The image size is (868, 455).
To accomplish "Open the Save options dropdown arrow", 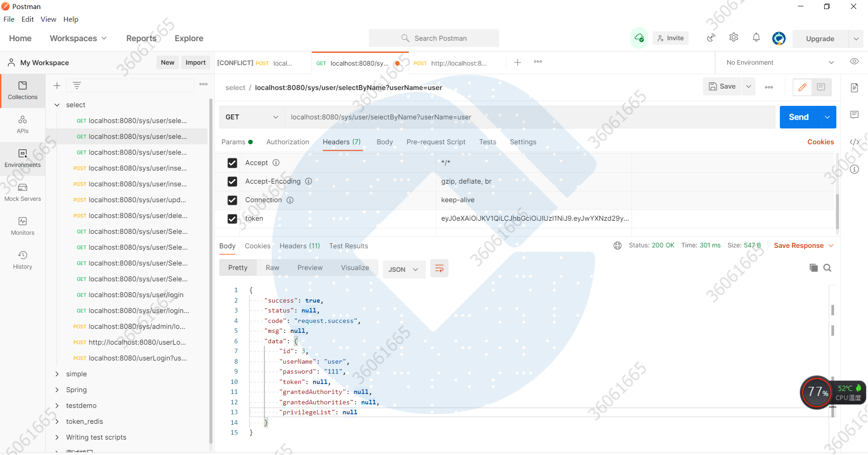I will coord(749,86).
